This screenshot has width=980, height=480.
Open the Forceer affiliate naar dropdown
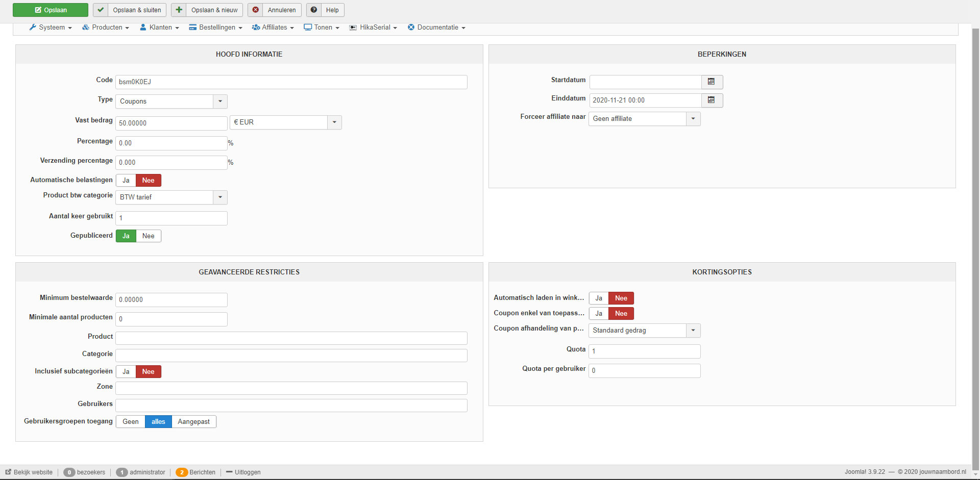[645, 119]
